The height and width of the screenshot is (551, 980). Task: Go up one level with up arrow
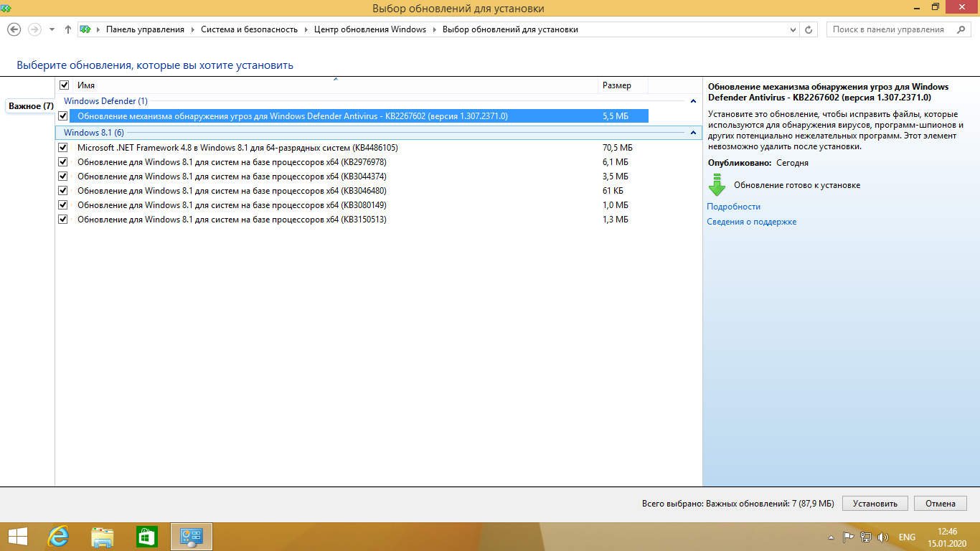(x=68, y=29)
